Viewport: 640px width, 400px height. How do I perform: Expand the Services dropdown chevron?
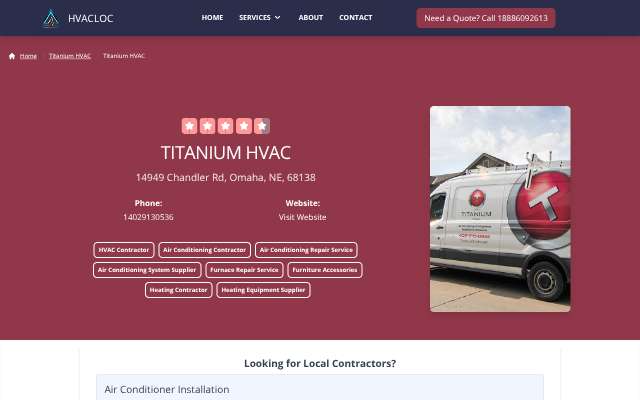coord(278,18)
